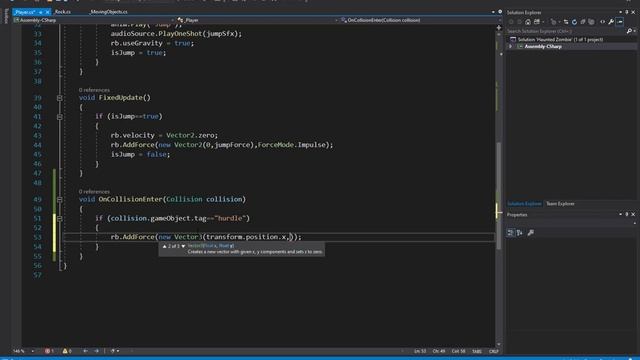Click the TABS indicator in editor status strip

coord(477,351)
